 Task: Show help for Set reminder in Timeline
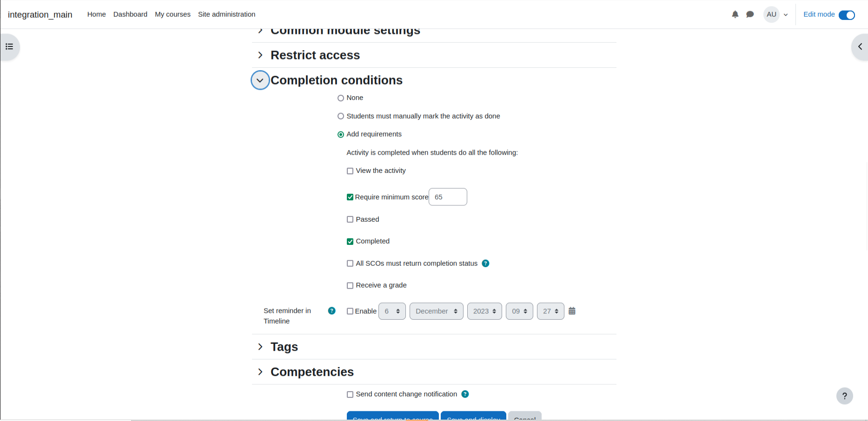point(331,311)
